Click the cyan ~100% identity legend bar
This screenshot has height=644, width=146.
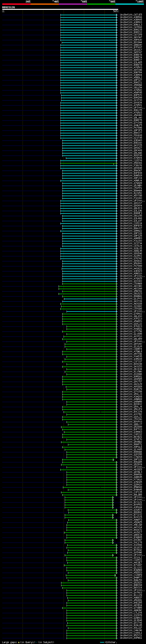(x=130, y=4)
